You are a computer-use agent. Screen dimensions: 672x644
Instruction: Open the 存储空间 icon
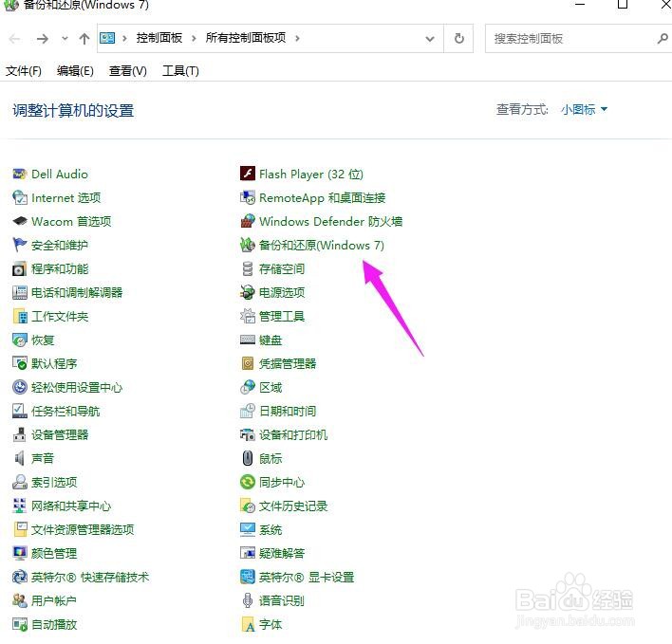point(248,269)
